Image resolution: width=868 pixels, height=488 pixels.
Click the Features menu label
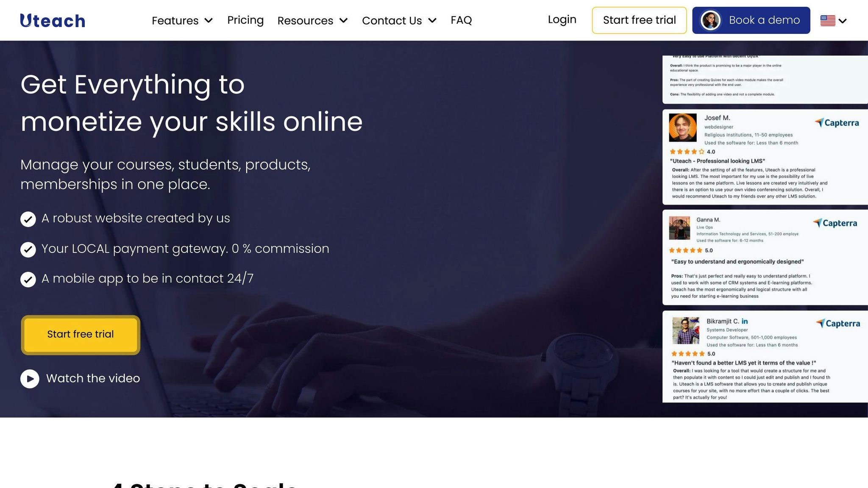click(x=175, y=20)
